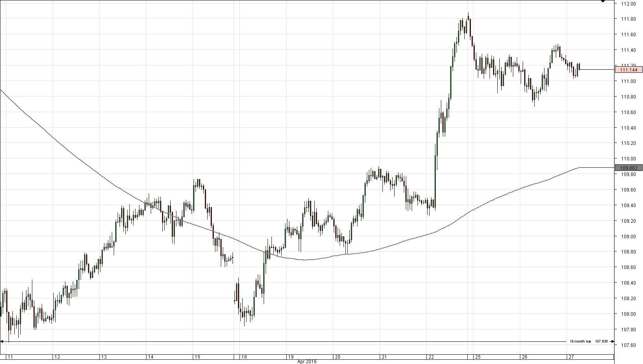The width and height of the screenshot is (643, 364).
Task: Click date 14 on the time axis
Action: pos(150,357)
